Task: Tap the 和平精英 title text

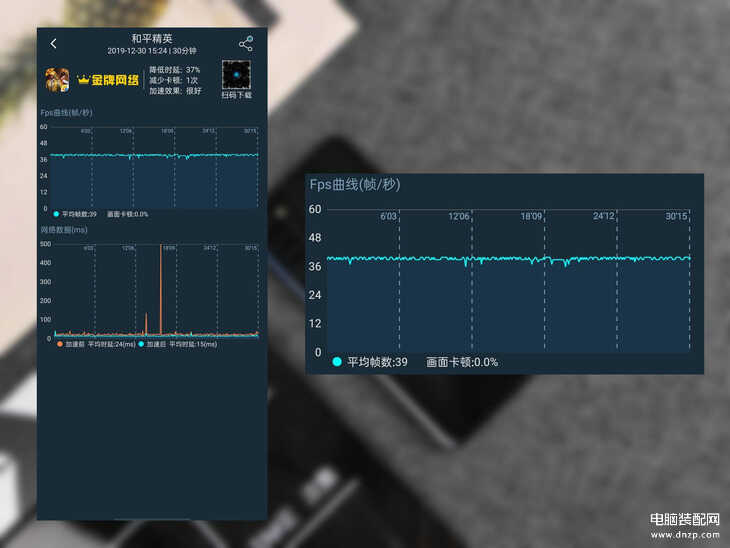Action: pyautogui.click(x=152, y=38)
